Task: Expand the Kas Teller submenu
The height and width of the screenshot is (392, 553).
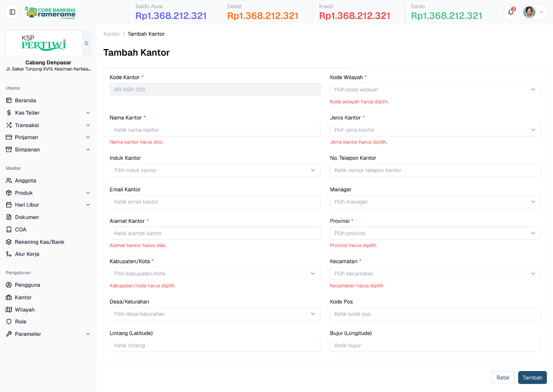Action: 88,113
